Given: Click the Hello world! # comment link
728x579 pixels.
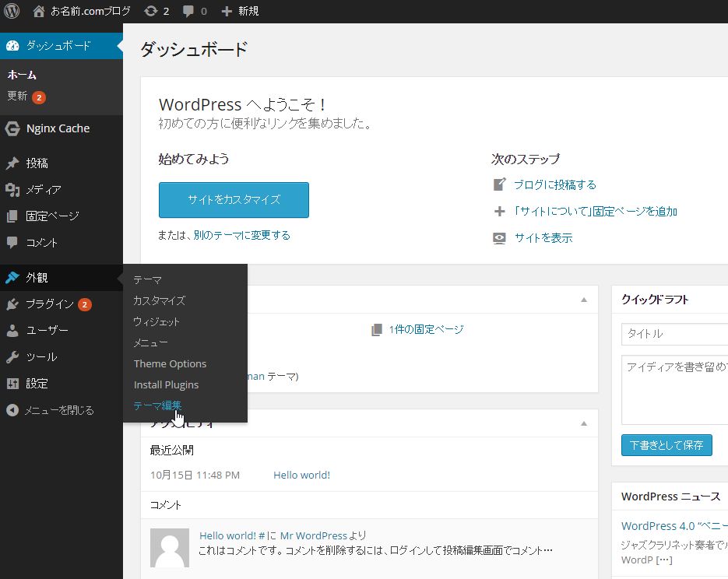Looking at the screenshot, I should pyautogui.click(x=232, y=536).
